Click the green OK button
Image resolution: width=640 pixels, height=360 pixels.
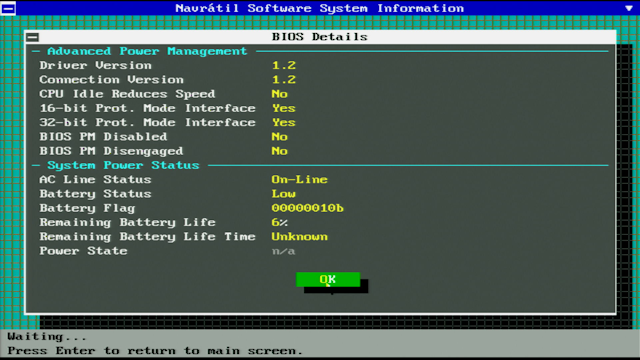tap(328, 280)
